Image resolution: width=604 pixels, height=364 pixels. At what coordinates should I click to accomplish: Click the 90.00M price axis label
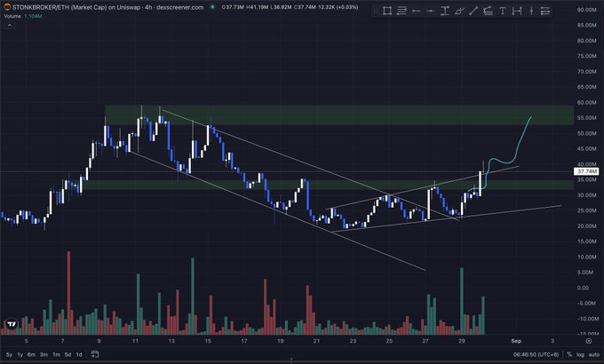586,10
